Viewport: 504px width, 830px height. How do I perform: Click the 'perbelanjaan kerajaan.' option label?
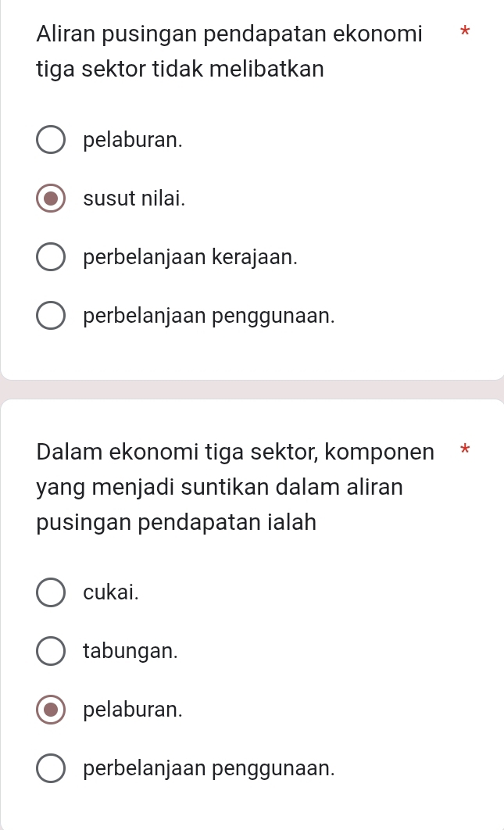tap(191, 257)
